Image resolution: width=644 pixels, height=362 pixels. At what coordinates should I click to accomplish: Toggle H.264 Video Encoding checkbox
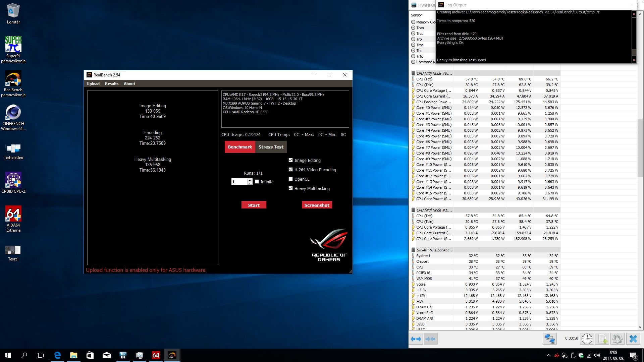[290, 170]
